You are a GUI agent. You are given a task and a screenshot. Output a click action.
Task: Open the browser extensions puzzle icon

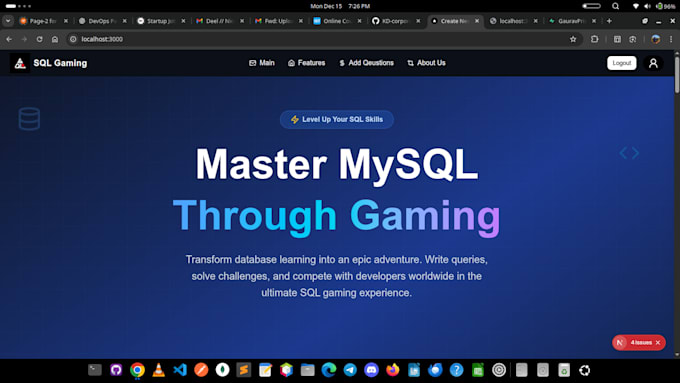point(595,39)
